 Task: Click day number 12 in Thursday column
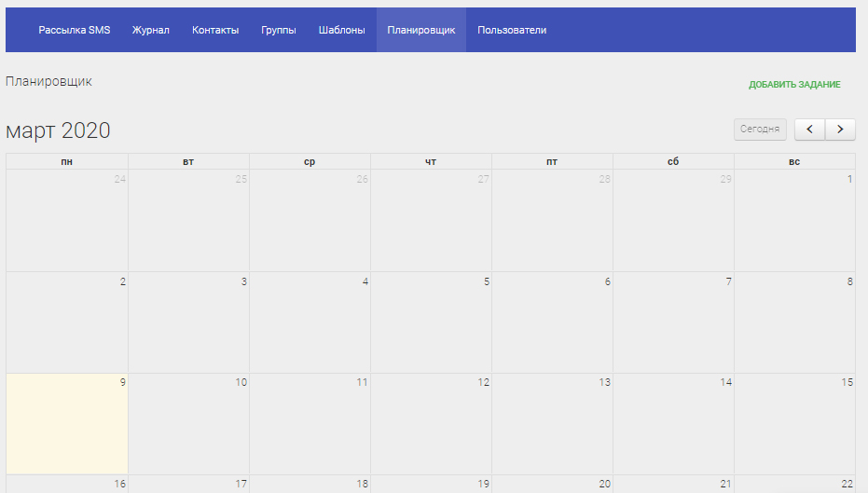(x=483, y=382)
